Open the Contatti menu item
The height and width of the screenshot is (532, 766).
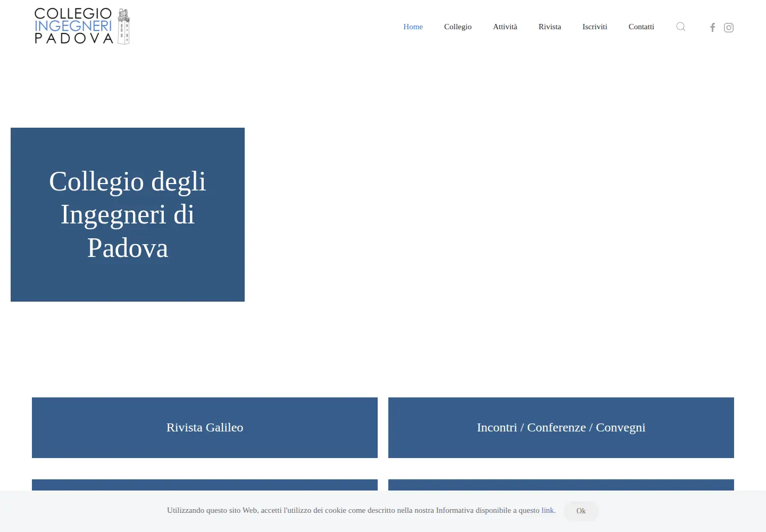641,27
